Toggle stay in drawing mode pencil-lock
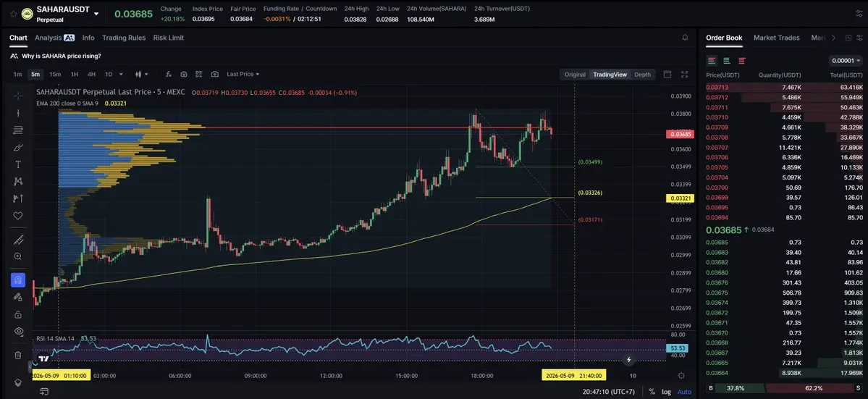Viewport: 868px width, 399px height. 18,297
